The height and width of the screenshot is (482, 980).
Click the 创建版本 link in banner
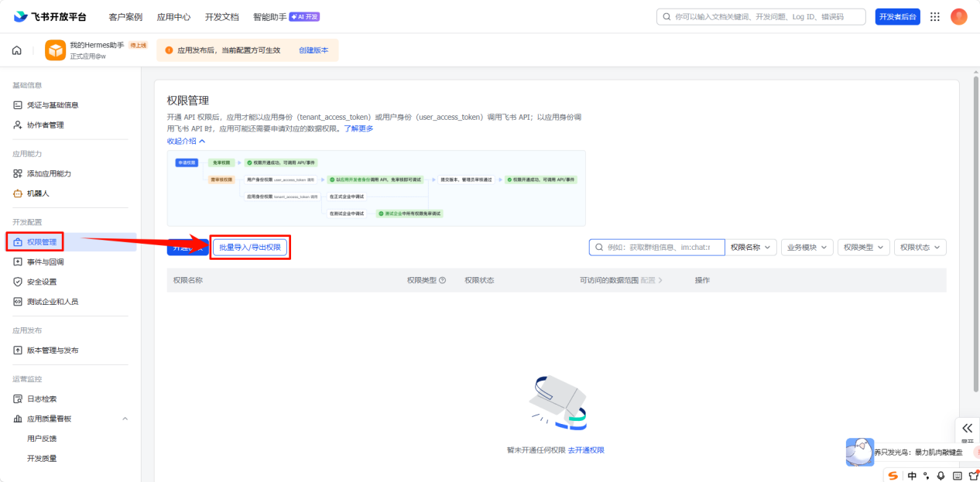[314, 50]
